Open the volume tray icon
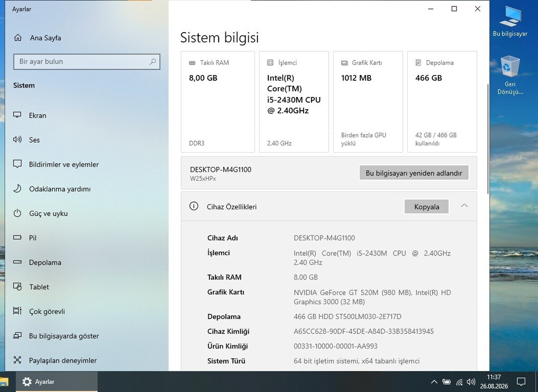 coord(471,382)
